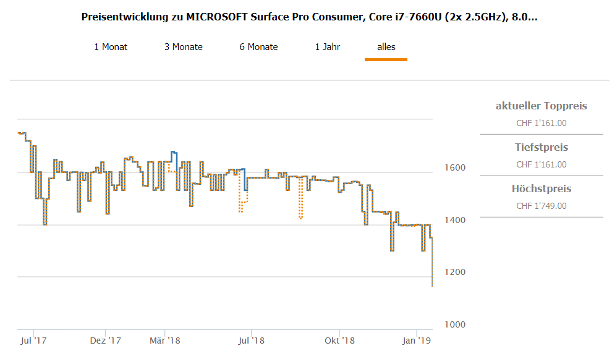
Task: Click the 1600 y-axis price label
Action: (x=457, y=167)
